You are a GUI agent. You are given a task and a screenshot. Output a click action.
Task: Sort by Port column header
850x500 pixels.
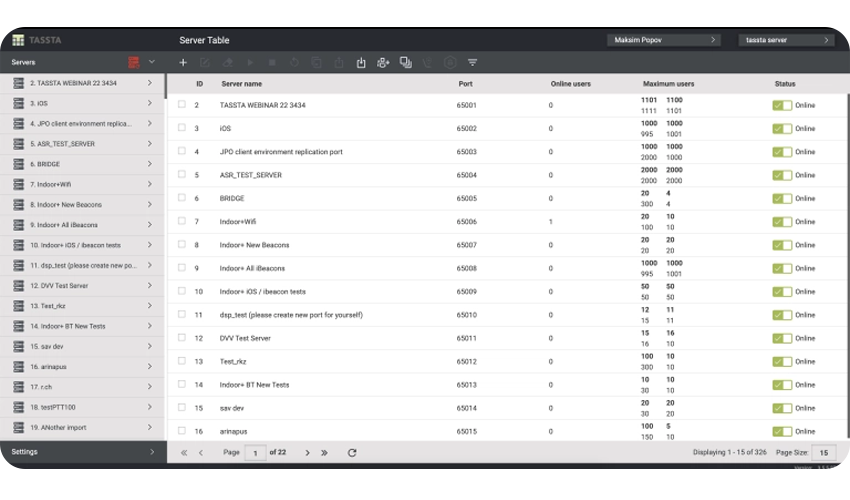click(465, 84)
